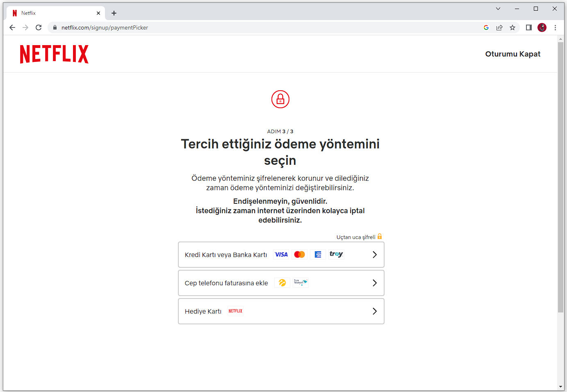The height and width of the screenshot is (392, 567).
Task: Click Oturumu Kapat to sign out
Action: pos(512,54)
